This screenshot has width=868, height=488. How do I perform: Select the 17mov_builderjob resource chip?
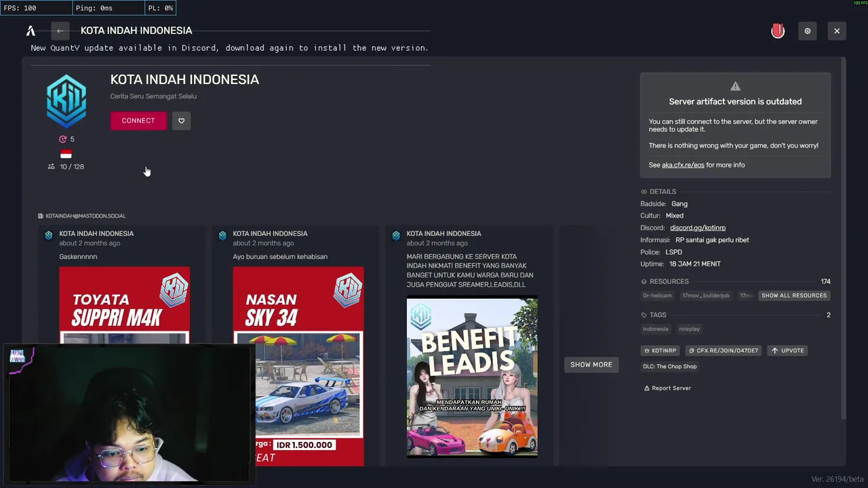[x=706, y=296]
